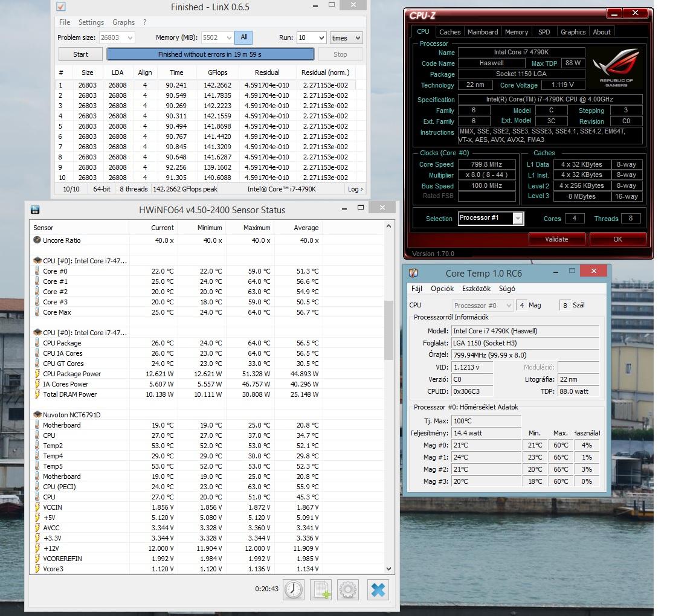Open the Problem size dropdown in LinX
This screenshot has width=696, height=616.
pos(130,37)
